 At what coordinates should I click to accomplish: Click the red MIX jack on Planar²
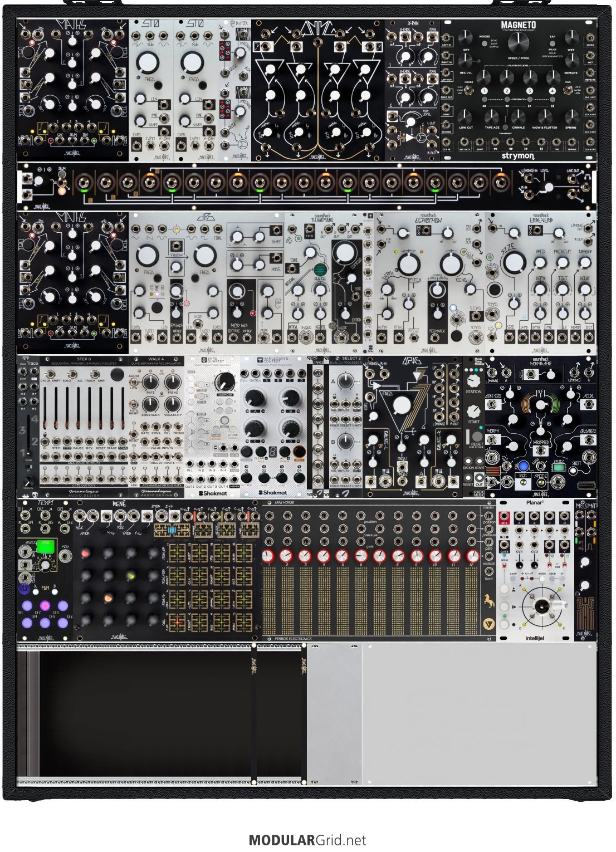click(x=505, y=517)
